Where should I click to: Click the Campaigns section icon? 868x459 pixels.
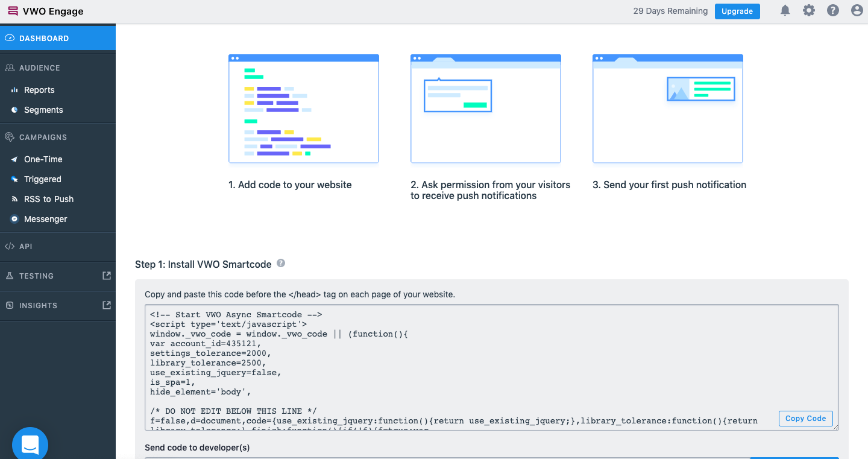point(9,137)
